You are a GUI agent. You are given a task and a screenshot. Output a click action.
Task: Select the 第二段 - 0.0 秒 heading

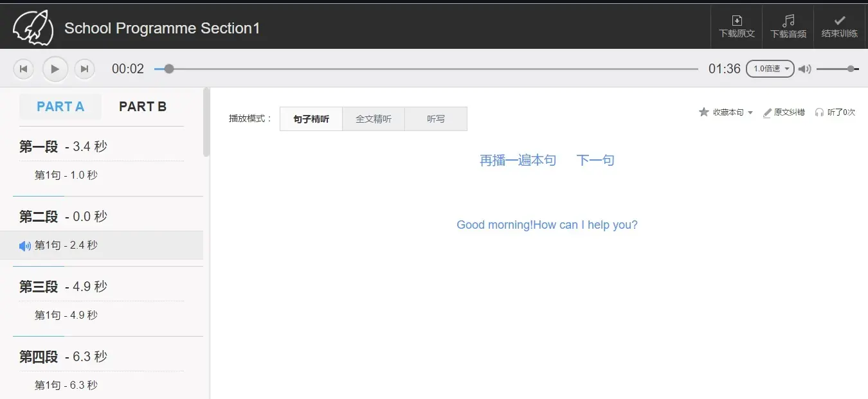click(63, 217)
